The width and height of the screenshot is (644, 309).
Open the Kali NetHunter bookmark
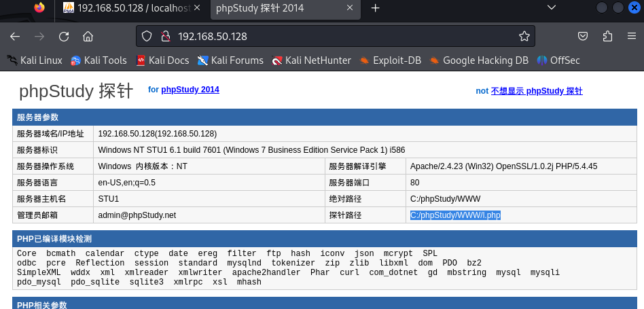[311, 60]
